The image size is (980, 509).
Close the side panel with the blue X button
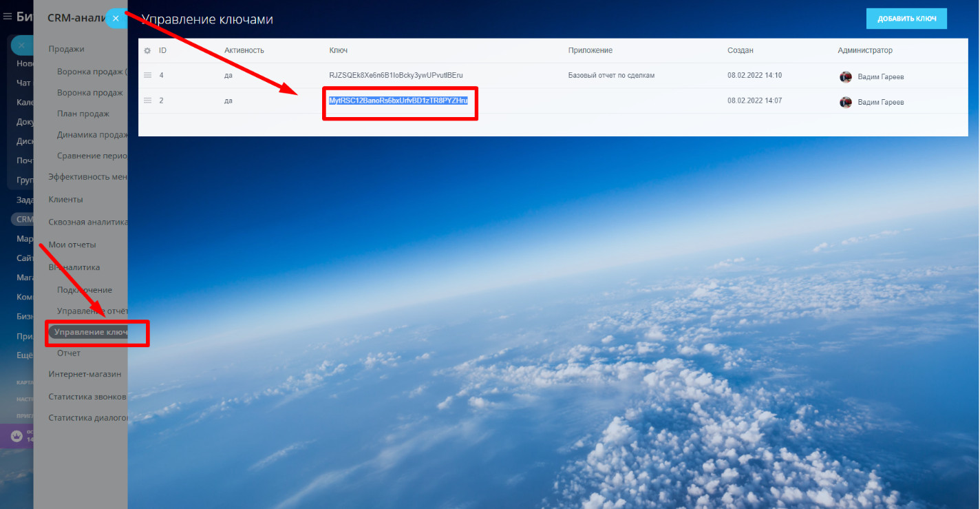pos(116,19)
